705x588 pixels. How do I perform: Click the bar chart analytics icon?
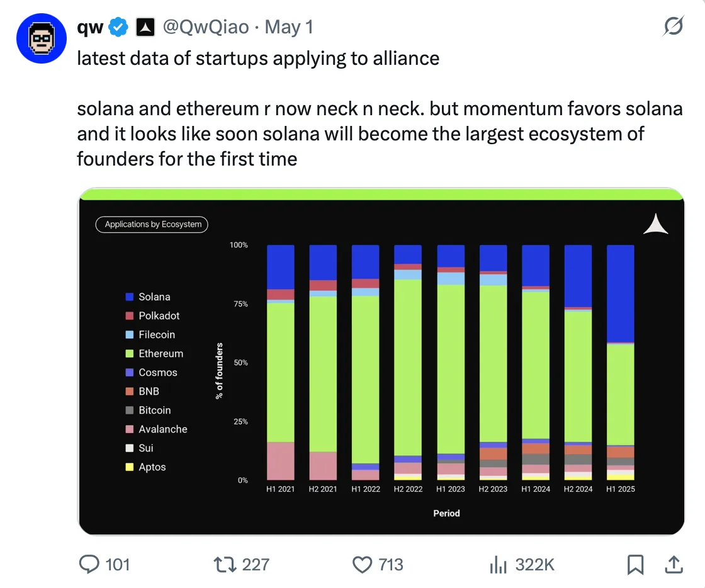(x=498, y=565)
